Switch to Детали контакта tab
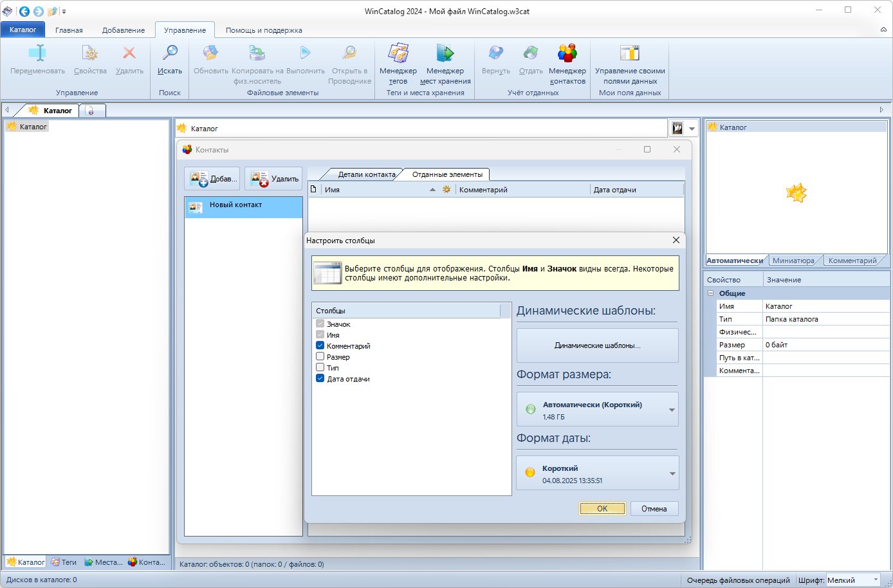The image size is (893, 588). (x=367, y=174)
